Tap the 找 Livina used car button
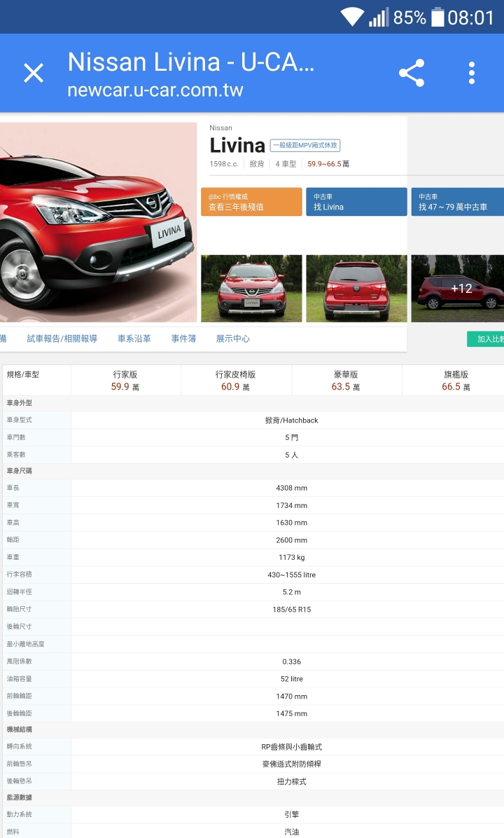This screenshot has height=838, width=504. 356,202
